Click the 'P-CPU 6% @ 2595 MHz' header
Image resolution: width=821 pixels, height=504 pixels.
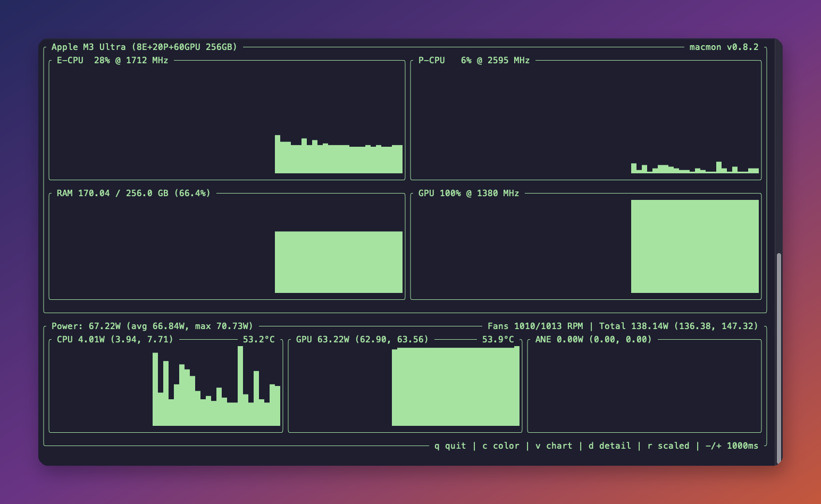(x=474, y=60)
